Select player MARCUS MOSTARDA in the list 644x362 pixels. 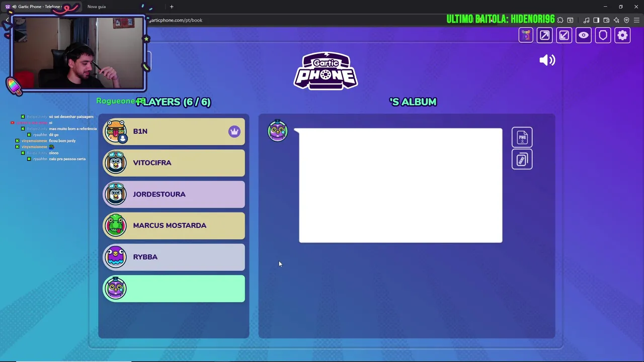[174, 226]
